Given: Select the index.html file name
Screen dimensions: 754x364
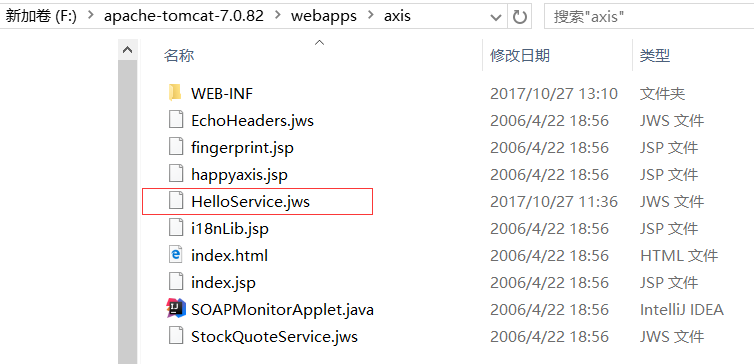Looking at the screenshot, I should pos(229,255).
